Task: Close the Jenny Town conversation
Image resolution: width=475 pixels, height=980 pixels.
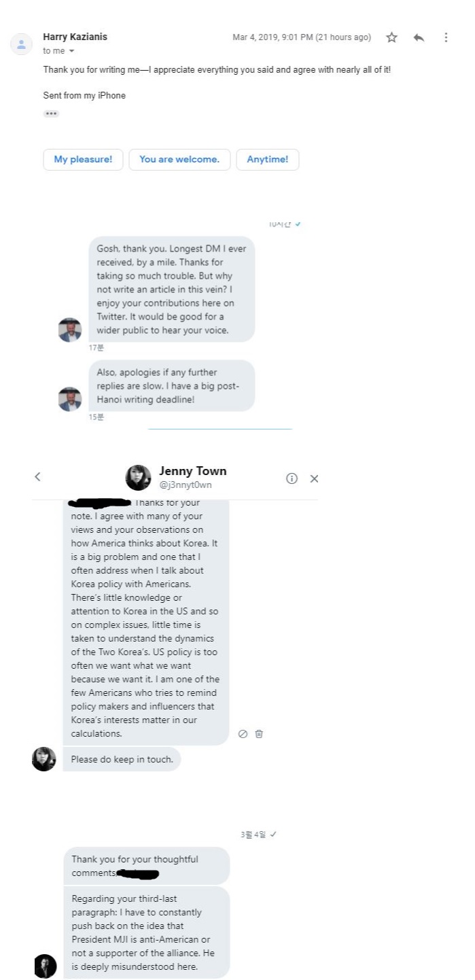Action: pos(314,478)
